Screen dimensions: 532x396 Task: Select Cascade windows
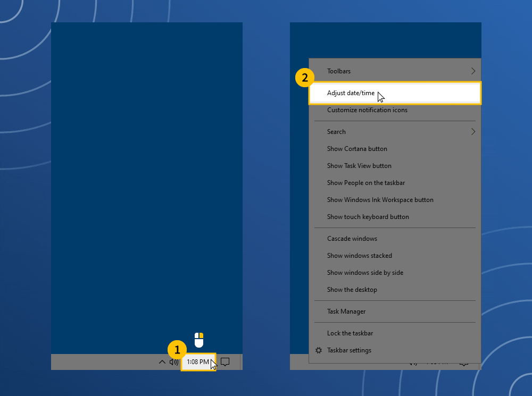click(395, 238)
